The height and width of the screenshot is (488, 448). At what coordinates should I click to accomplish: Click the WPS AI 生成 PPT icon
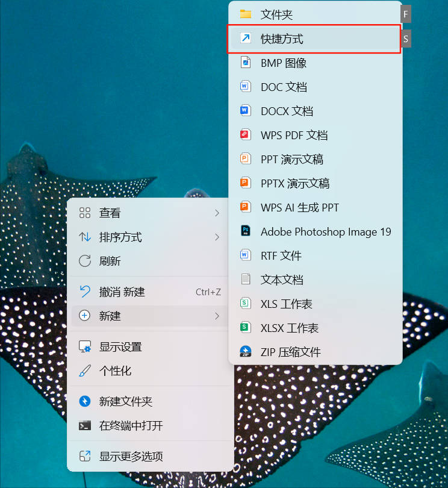[245, 207]
